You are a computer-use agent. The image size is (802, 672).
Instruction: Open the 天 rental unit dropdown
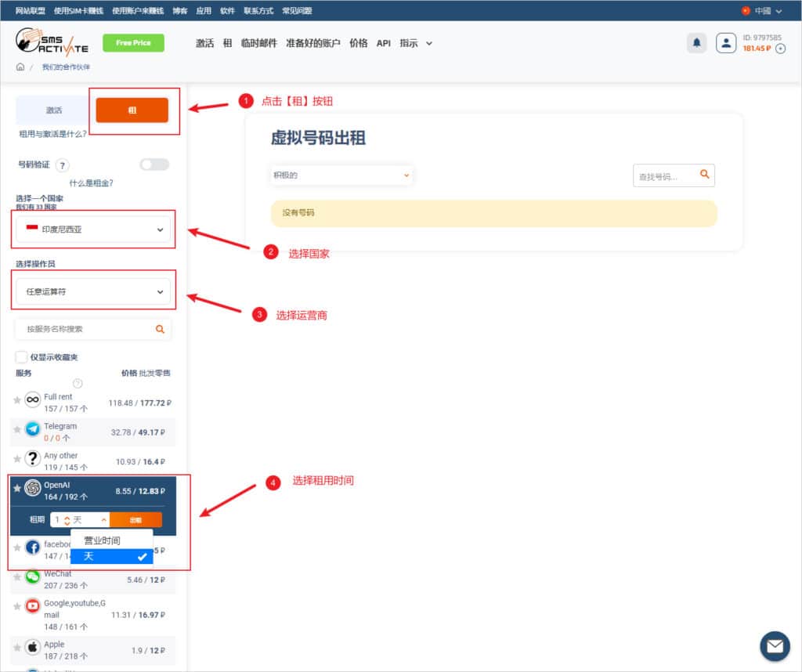tap(91, 520)
